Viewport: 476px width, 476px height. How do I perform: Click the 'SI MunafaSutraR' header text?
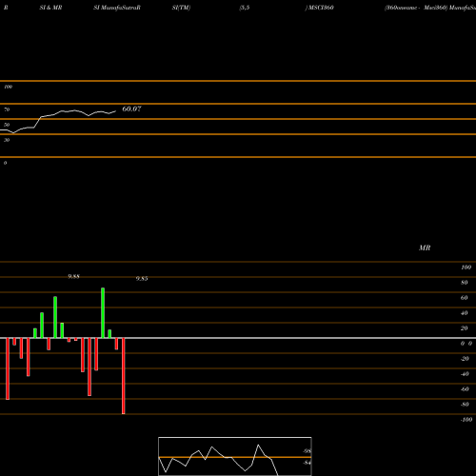[x=117, y=8]
